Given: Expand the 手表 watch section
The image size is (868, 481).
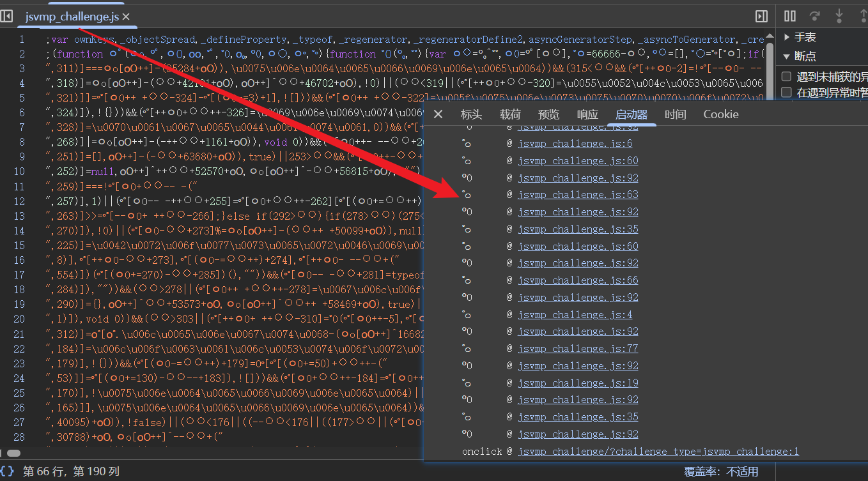Looking at the screenshot, I should pos(800,37).
